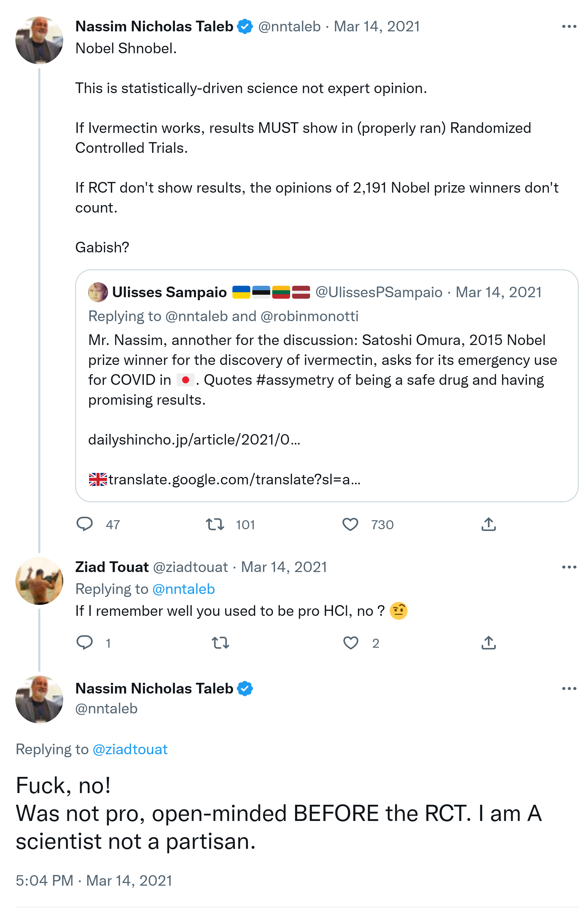Reply to Taleb's Nobel Shnobel tweet

point(85,524)
